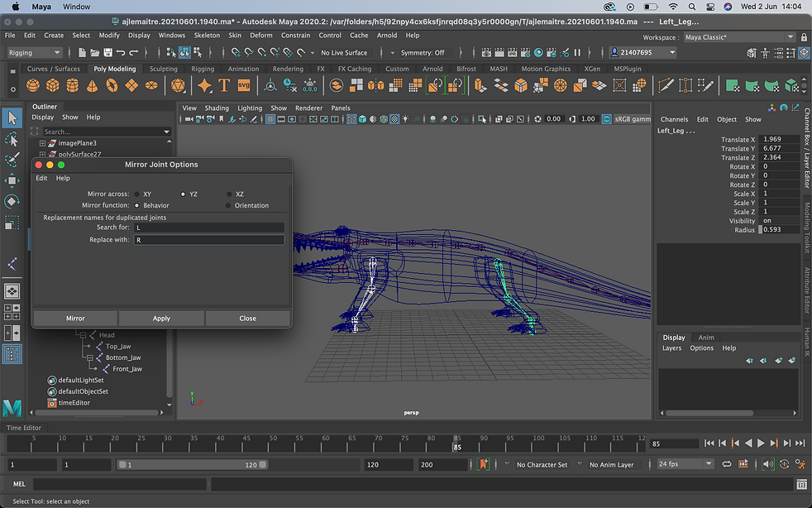Open the account 21407695 dropdown
The width and height of the screenshot is (812, 508).
[643, 52]
